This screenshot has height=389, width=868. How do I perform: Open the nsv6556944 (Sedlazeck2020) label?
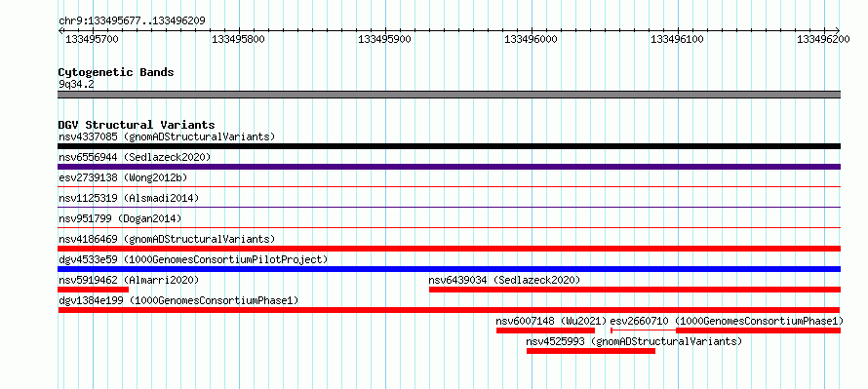tap(135, 157)
